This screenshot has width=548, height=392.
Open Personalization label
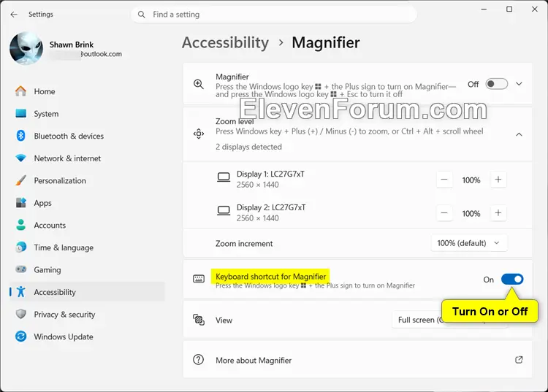[60, 181]
